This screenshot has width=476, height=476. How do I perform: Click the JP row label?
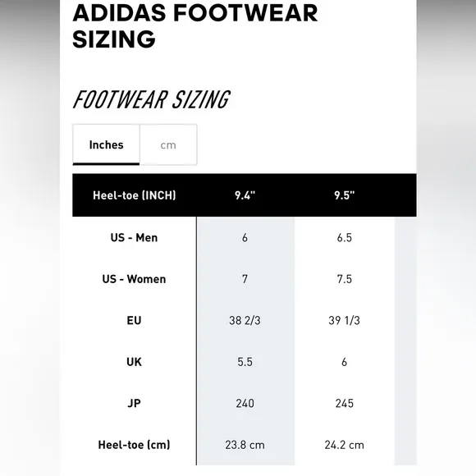[134, 403]
